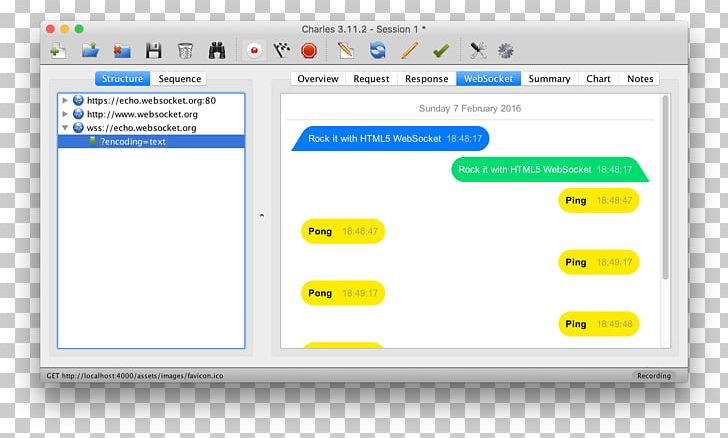Screen dimensions: 728x438
Task: Click the Recording status button
Action: pos(655,376)
